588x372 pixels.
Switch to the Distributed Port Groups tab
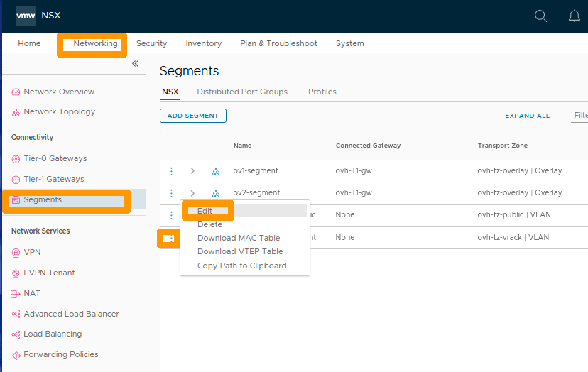[x=242, y=92]
